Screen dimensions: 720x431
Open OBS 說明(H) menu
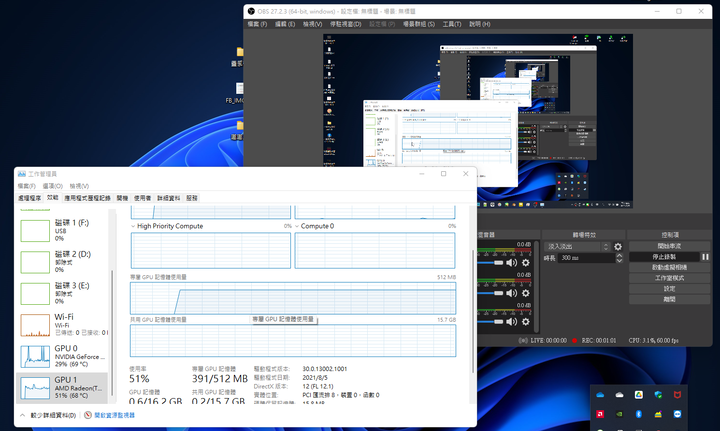[479, 24]
